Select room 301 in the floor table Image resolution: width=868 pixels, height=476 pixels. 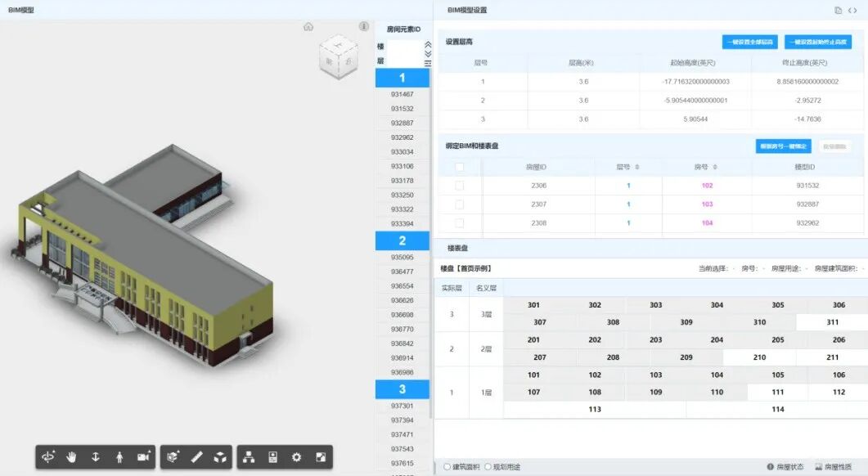[x=533, y=305]
